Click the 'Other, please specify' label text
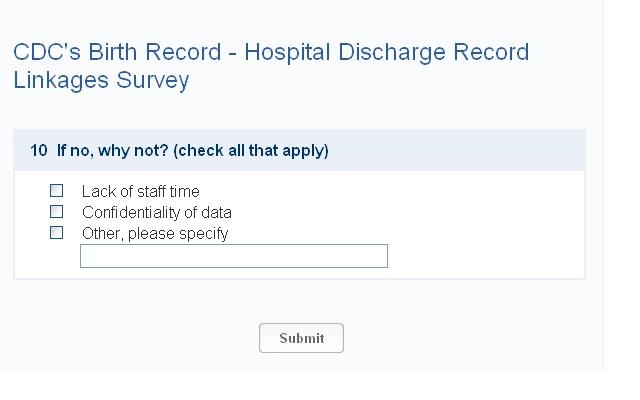The image size is (640, 400). tap(155, 233)
